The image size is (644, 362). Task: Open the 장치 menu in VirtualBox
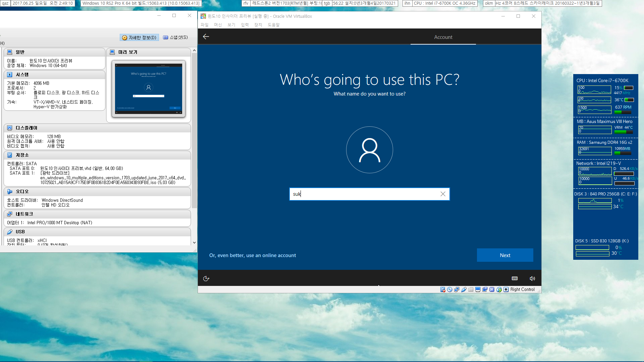(x=258, y=25)
